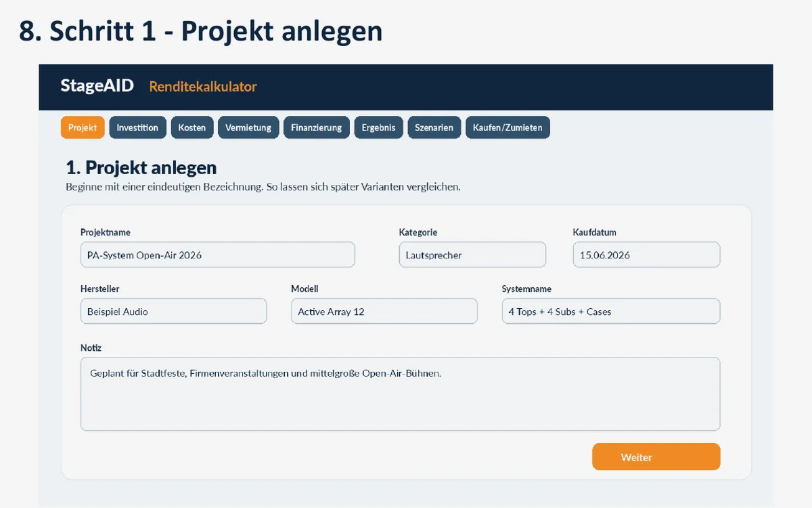
Task: Go to the Kosten tab
Action: tap(192, 127)
